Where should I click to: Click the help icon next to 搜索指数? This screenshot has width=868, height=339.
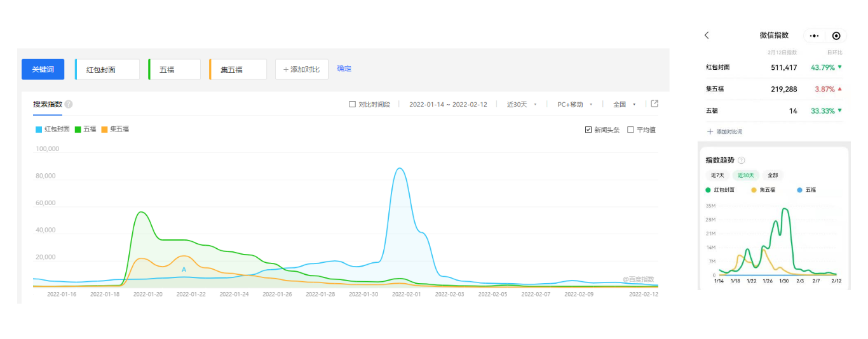[x=69, y=104]
